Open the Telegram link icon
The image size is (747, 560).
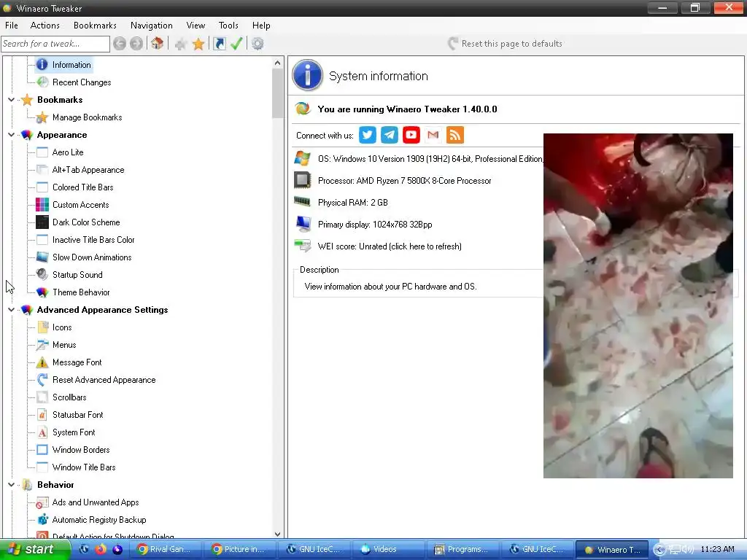coord(390,135)
